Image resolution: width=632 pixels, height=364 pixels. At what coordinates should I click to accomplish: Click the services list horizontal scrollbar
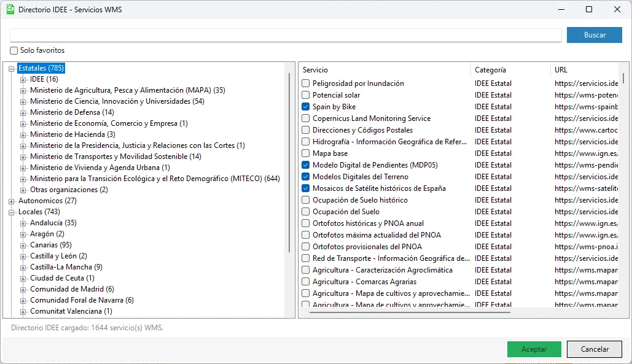(410, 312)
